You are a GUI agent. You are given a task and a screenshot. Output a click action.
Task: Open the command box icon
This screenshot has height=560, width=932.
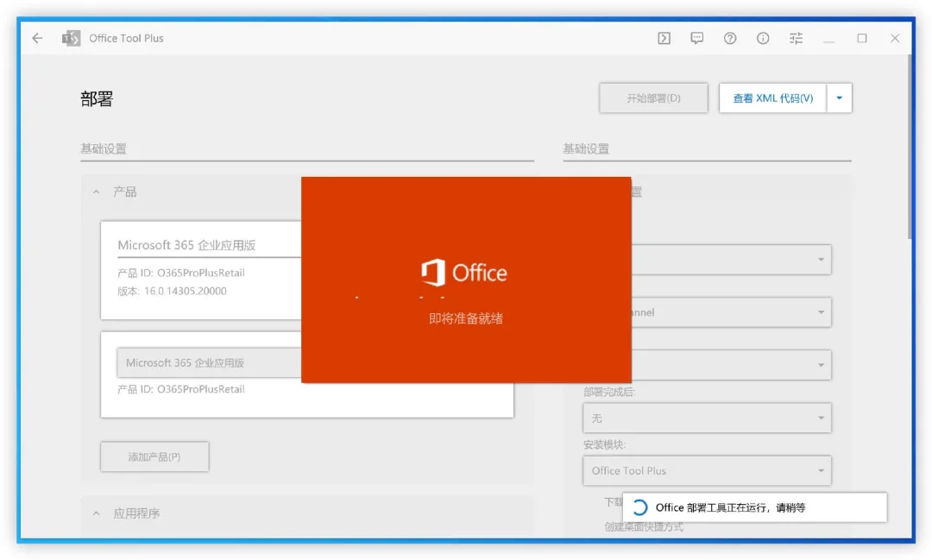click(x=664, y=38)
